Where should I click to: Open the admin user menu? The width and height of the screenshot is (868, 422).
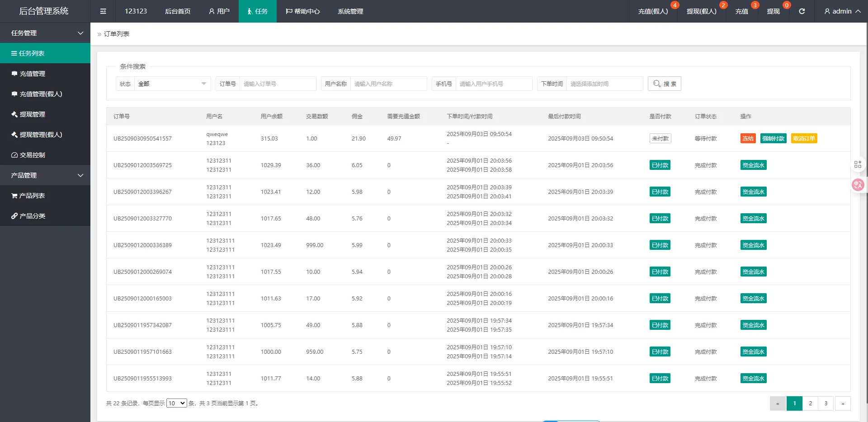(842, 11)
